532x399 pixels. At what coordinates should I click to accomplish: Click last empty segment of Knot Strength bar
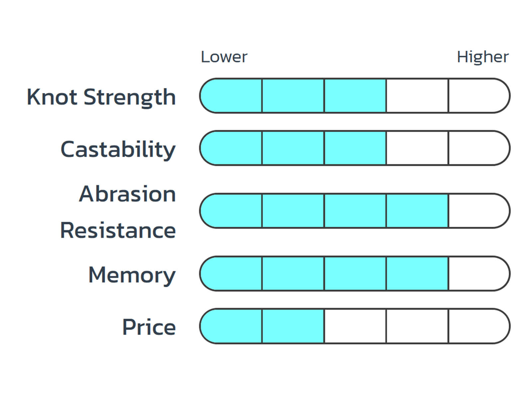point(478,96)
